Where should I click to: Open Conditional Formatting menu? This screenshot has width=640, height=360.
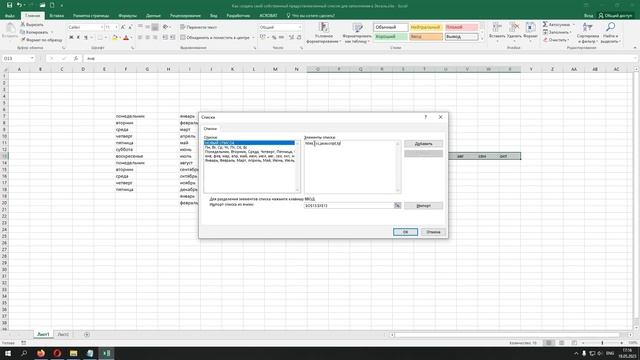click(323, 33)
